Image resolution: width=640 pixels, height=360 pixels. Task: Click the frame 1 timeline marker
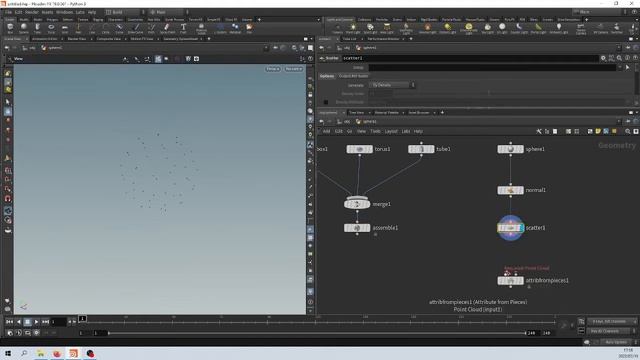pos(82,318)
